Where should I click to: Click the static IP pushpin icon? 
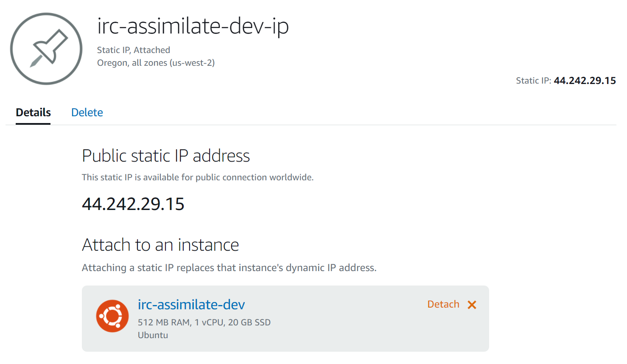coord(46,49)
